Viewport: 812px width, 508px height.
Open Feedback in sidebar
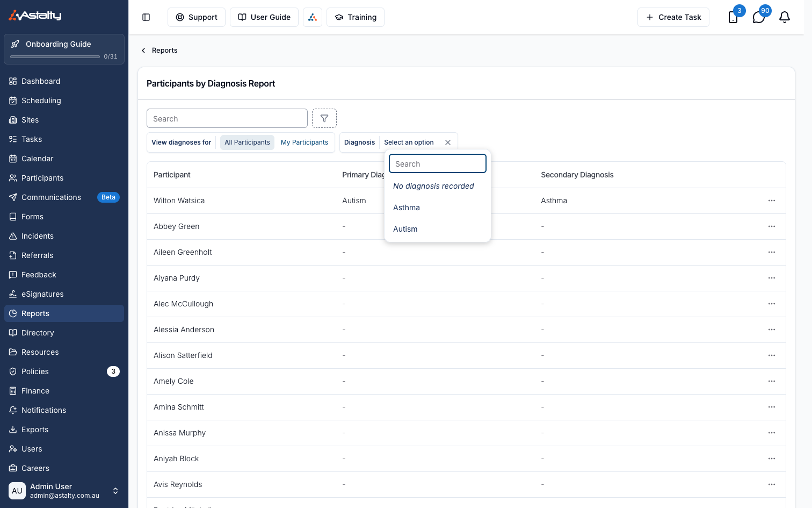[x=64, y=275]
